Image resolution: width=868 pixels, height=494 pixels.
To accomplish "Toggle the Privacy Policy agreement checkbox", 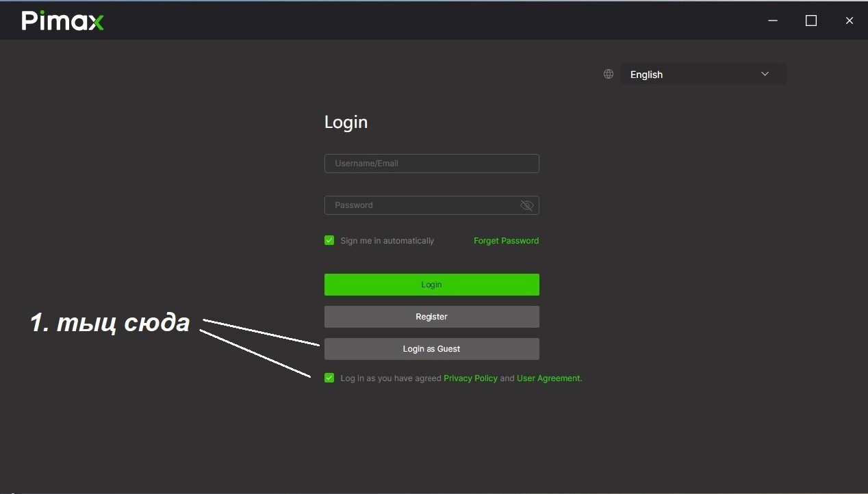I will [329, 378].
